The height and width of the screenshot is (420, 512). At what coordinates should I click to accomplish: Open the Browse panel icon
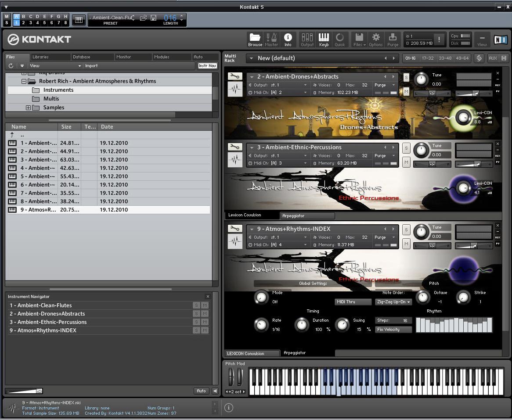[255, 40]
